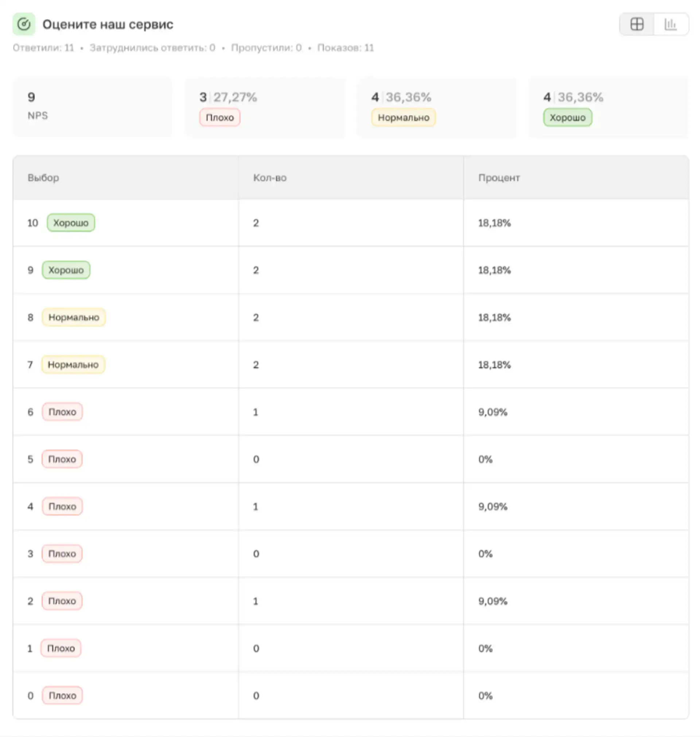Viewport: 700px width, 737px height.
Task: Click the Показов: 11 statistic text
Action: (345, 48)
